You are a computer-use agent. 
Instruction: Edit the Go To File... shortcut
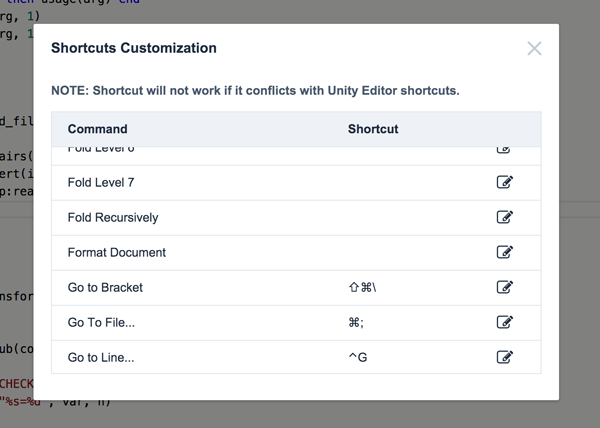[x=504, y=322]
